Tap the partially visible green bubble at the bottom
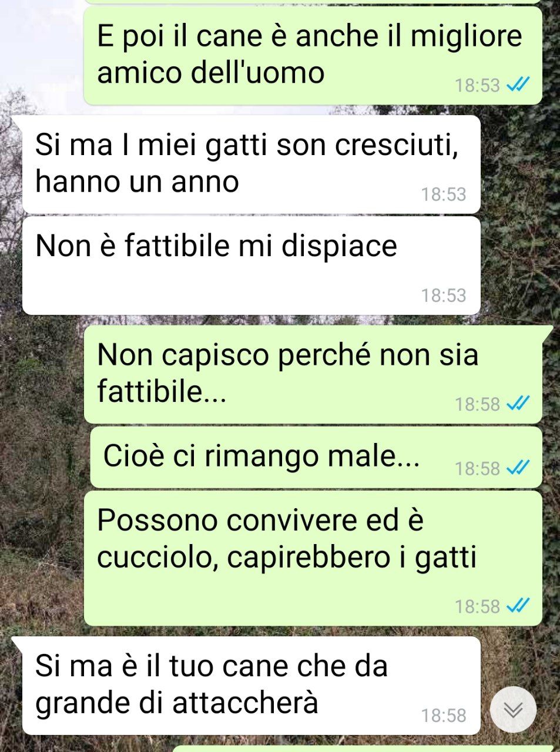Viewport: 560px width, 752px height. pyautogui.click(x=364, y=749)
